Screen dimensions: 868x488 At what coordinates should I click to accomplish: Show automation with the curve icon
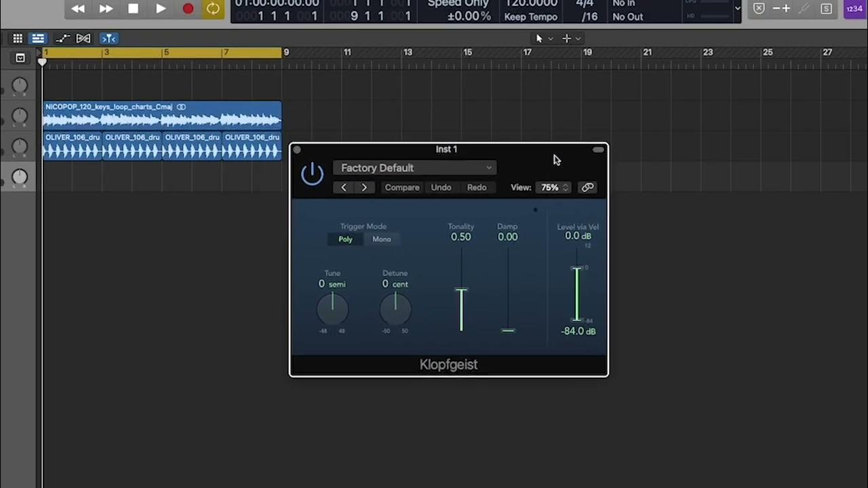62,39
